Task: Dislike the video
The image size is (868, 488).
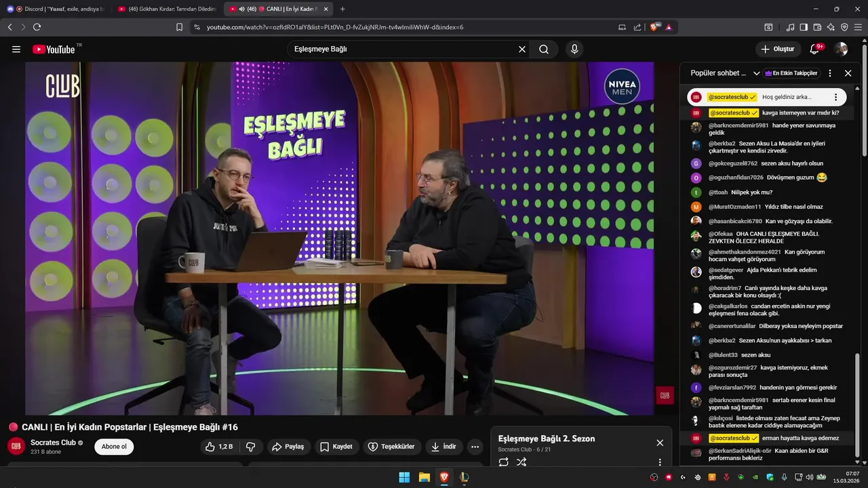Action: 251,447
